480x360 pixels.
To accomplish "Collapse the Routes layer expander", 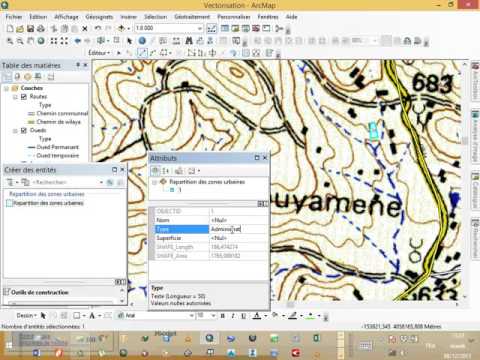I will [15, 97].
